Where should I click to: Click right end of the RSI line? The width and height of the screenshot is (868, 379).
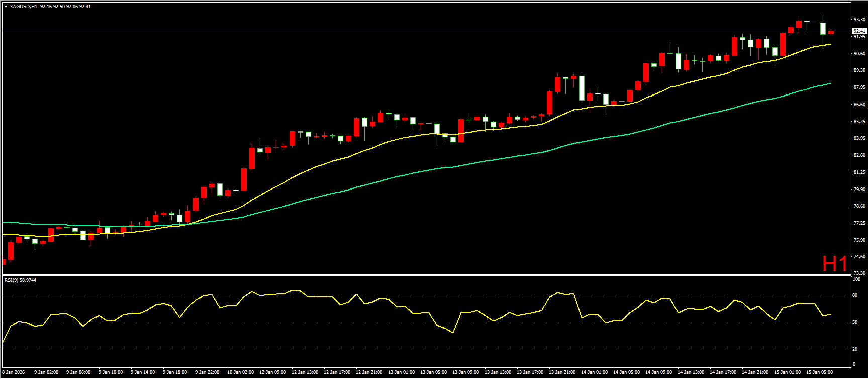point(830,314)
